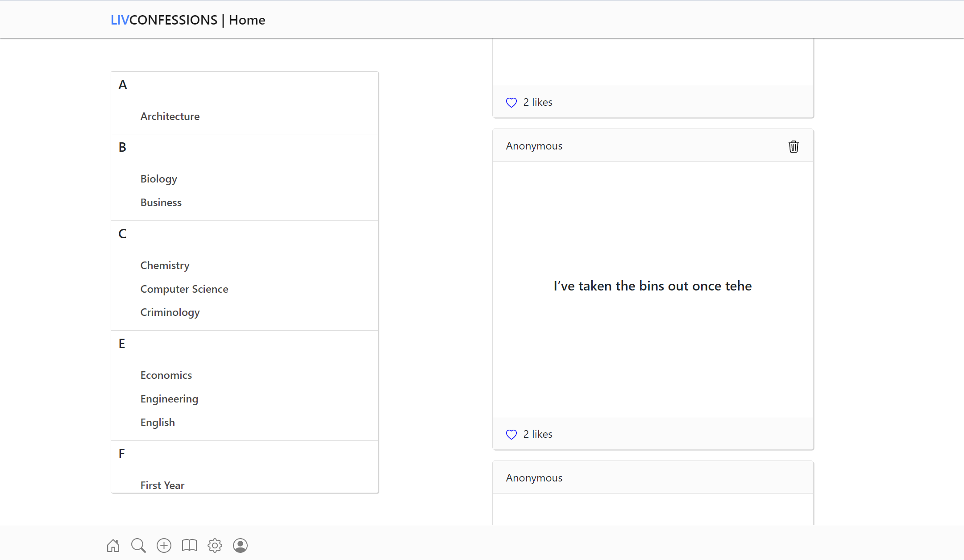Viewport: 964px width, 560px height.
Task: Select Computer Science from the subject list
Action: 184,289
